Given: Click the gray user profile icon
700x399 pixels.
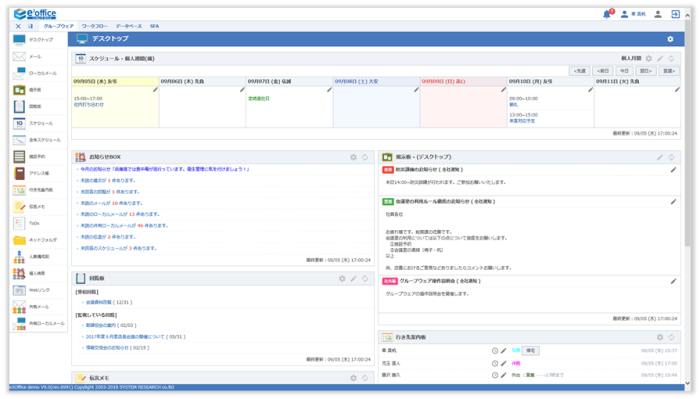Looking at the screenshot, I should 658,14.
